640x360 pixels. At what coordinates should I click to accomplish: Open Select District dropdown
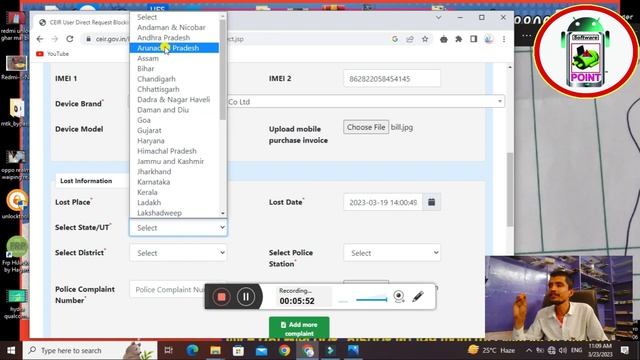point(178,253)
